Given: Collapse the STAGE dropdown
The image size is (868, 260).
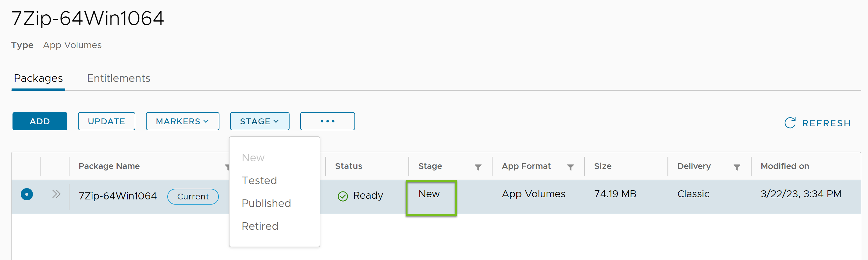Looking at the screenshot, I should pos(259,121).
